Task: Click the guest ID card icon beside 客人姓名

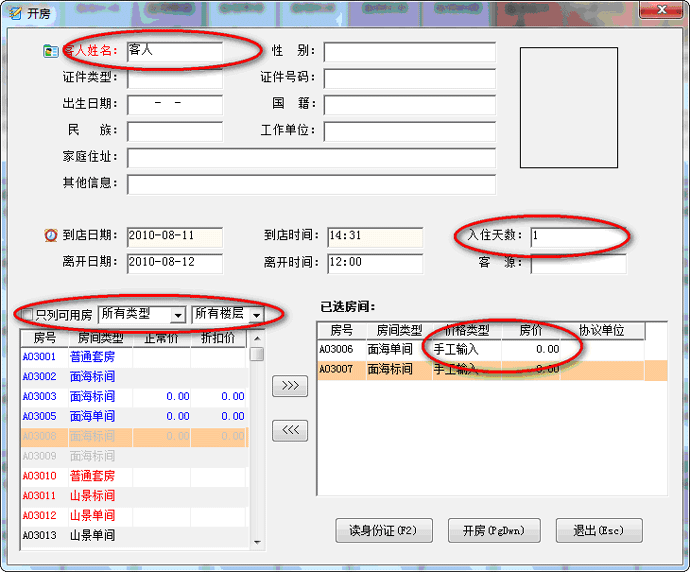Action: pos(51,51)
